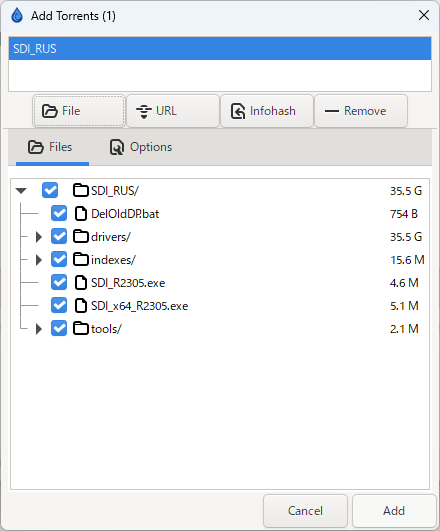Click the Deluge droplet logo in title bar
The width and height of the screenshot is (440, 531).
pyautogui.click(x=17, y=16)
